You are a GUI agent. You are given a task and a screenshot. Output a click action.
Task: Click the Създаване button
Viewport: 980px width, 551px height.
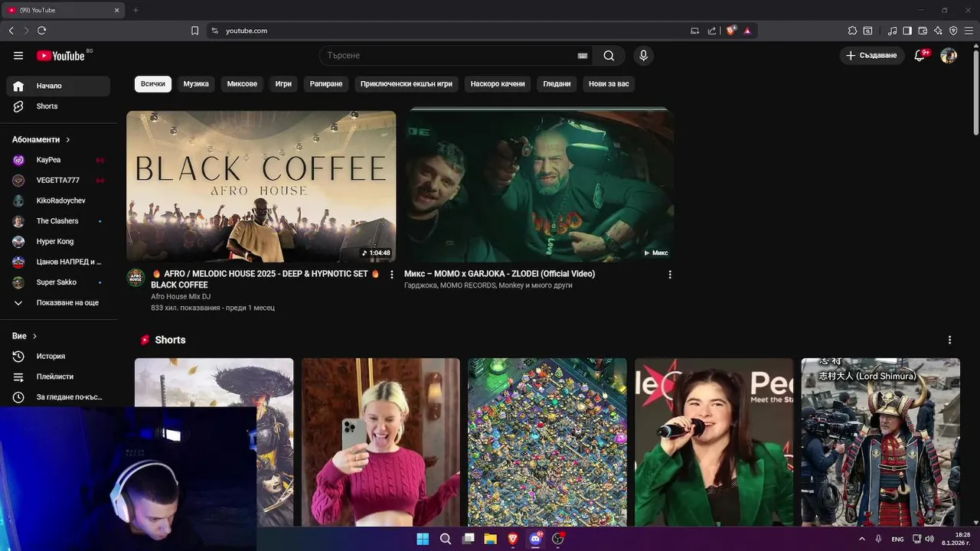coord(871,55)
